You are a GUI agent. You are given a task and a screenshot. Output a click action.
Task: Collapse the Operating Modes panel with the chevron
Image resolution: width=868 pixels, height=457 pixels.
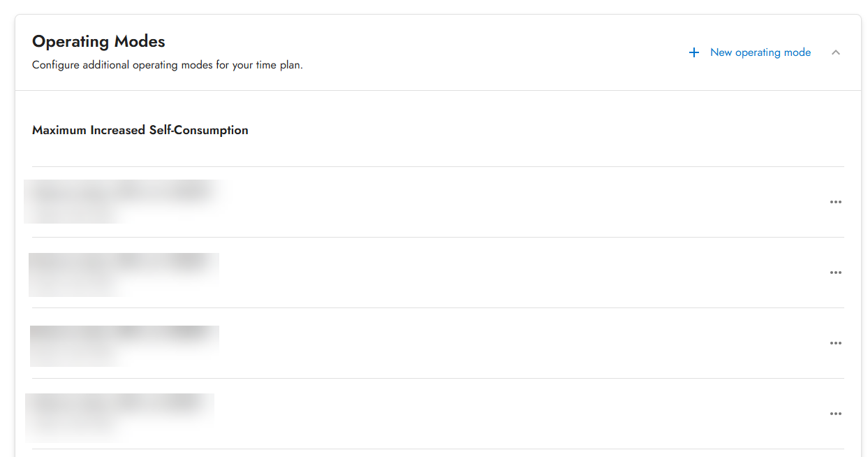pos(835,52)
